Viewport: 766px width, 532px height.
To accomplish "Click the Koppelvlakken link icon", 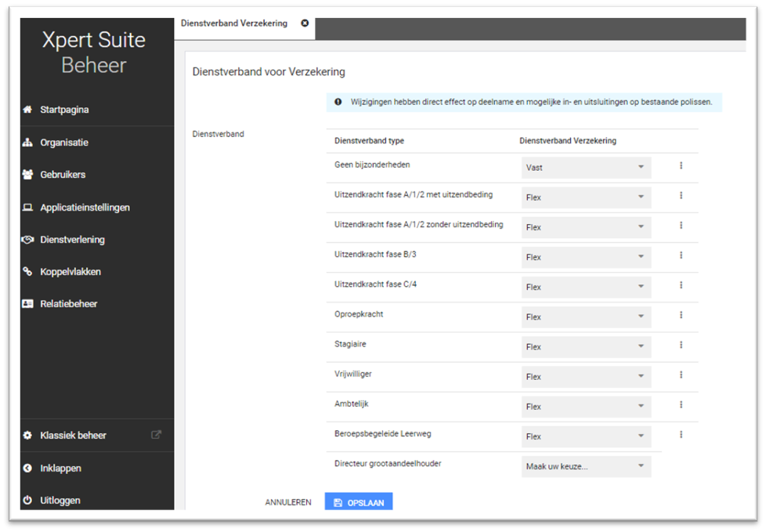I will [x=27, y=272].
